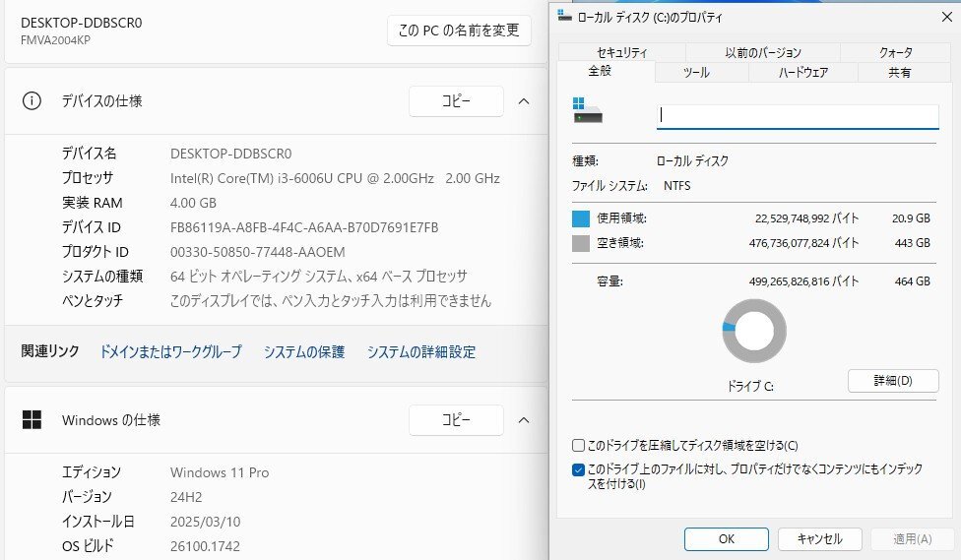Click the blue 使用領域 color swatch
The height and width of the screenshot is (560, 961).
(580, 218)
